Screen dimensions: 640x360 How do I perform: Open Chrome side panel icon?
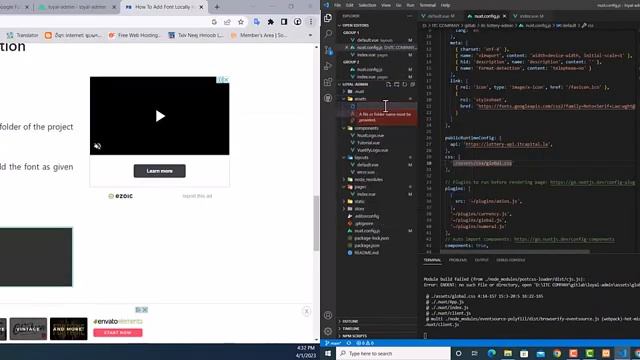coord(284,22)
